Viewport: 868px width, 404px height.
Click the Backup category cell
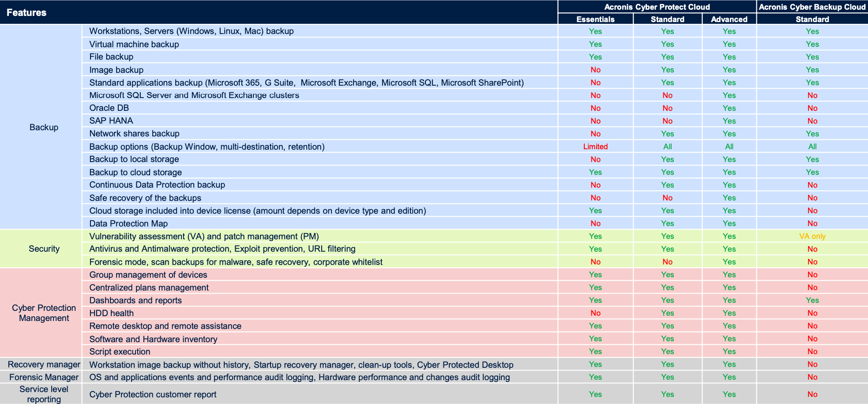(x=44, y=127)
